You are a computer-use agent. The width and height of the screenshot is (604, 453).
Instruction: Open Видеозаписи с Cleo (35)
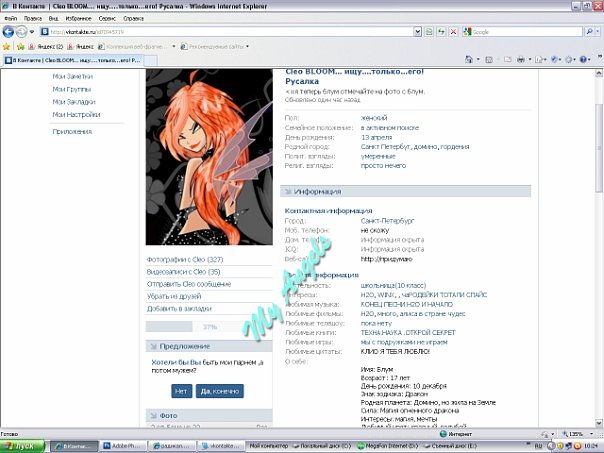coord(183,272)
